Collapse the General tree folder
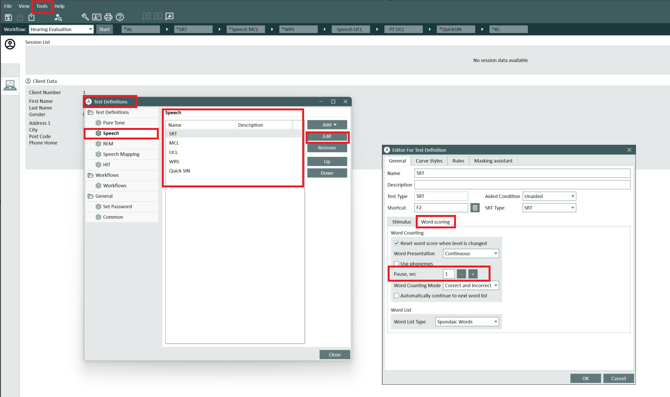Image resolution: width=670 pixels, height=397 pixels. click(91, 196)
